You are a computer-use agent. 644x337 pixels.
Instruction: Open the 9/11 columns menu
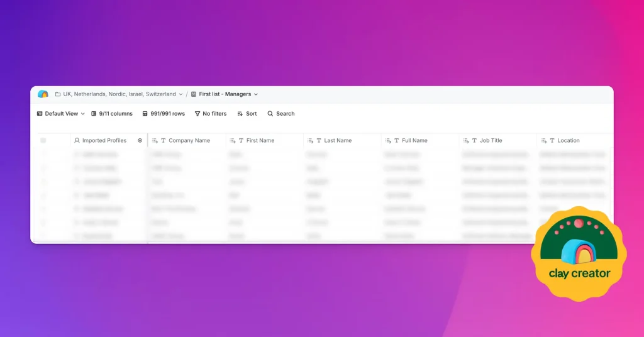tap(112, 114)
